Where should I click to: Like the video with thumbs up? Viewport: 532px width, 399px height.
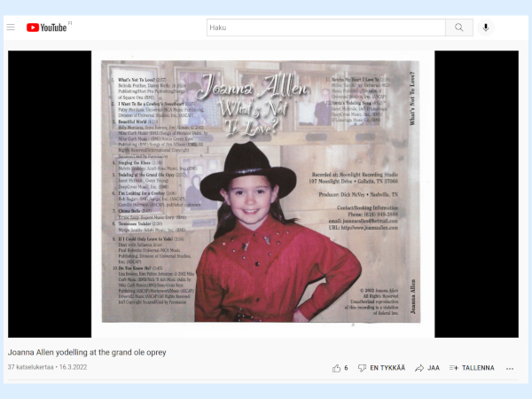click(336, 368)
